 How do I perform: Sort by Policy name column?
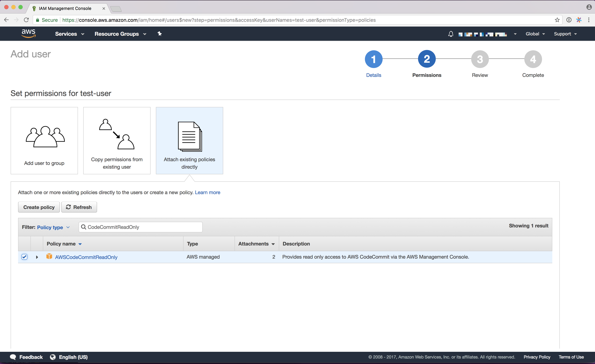click(64, 244)
